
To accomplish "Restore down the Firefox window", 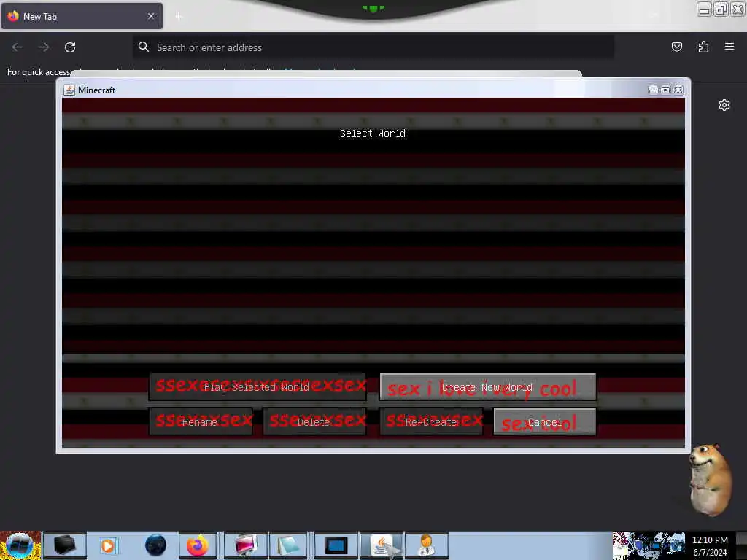I will [721, 9].
